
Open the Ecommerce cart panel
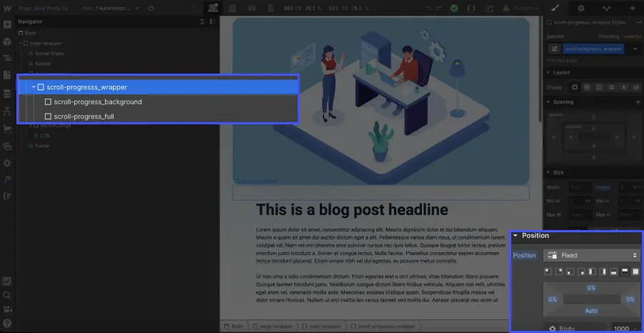(x=6, y=129)
